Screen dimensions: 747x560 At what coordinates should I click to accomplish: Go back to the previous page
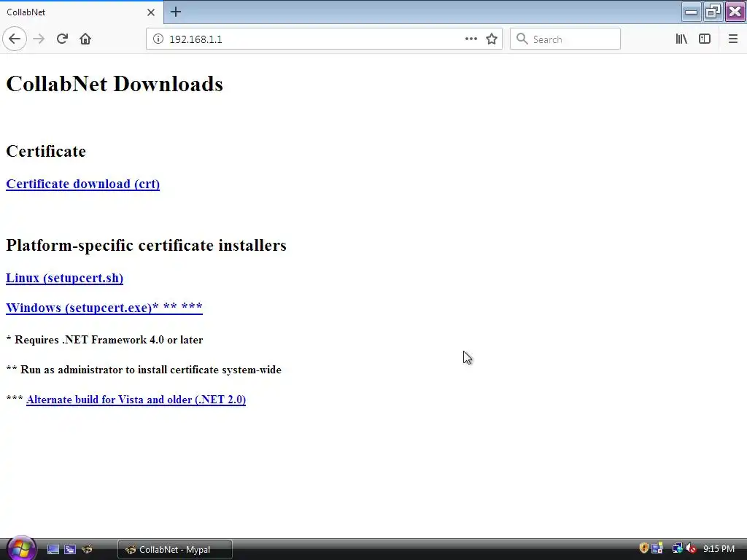pyautogui.click(x=15, y=39)
